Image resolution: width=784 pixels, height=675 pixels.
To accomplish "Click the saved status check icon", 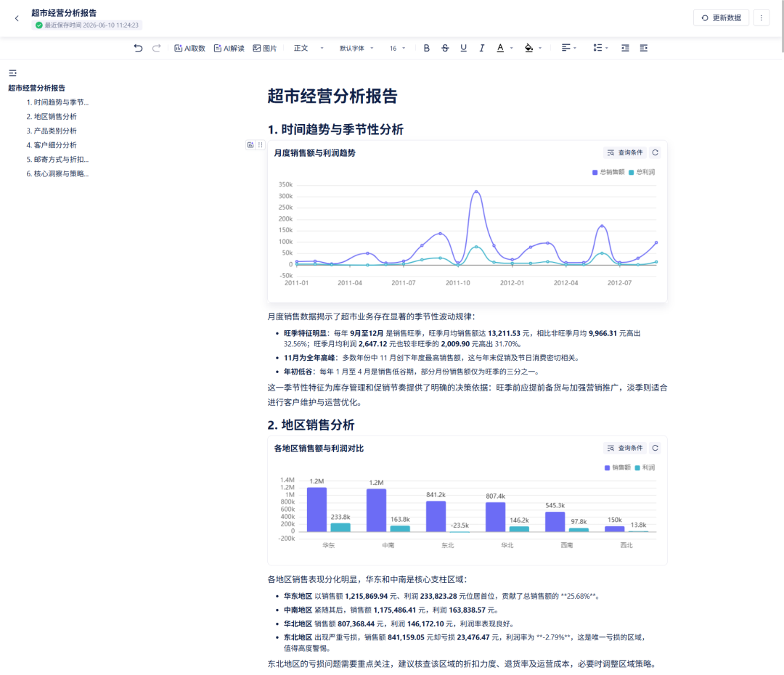I will pyautogui.click(x=38, y=25).
